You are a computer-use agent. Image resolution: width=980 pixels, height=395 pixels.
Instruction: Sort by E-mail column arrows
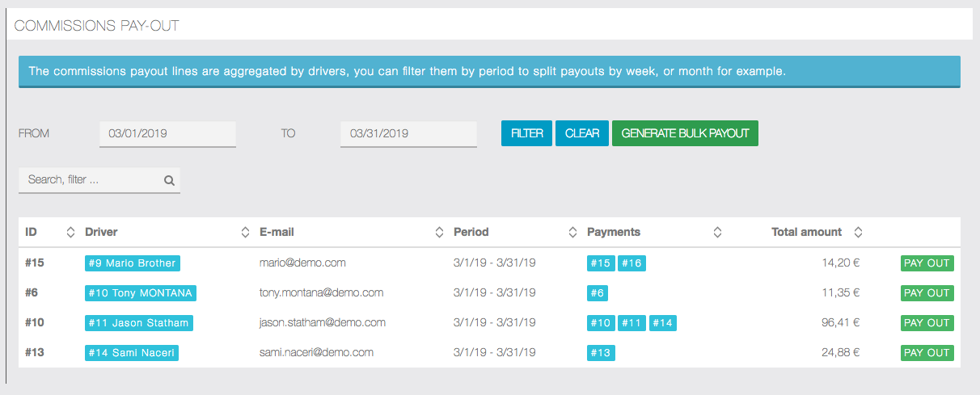coord(439,233)
